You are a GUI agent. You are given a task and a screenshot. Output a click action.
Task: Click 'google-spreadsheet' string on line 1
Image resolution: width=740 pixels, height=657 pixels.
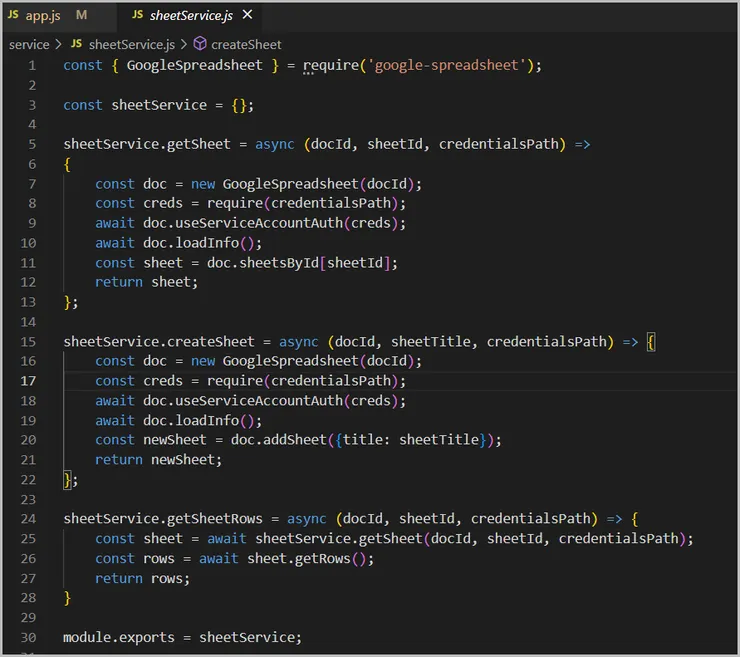tap(446, 65)
